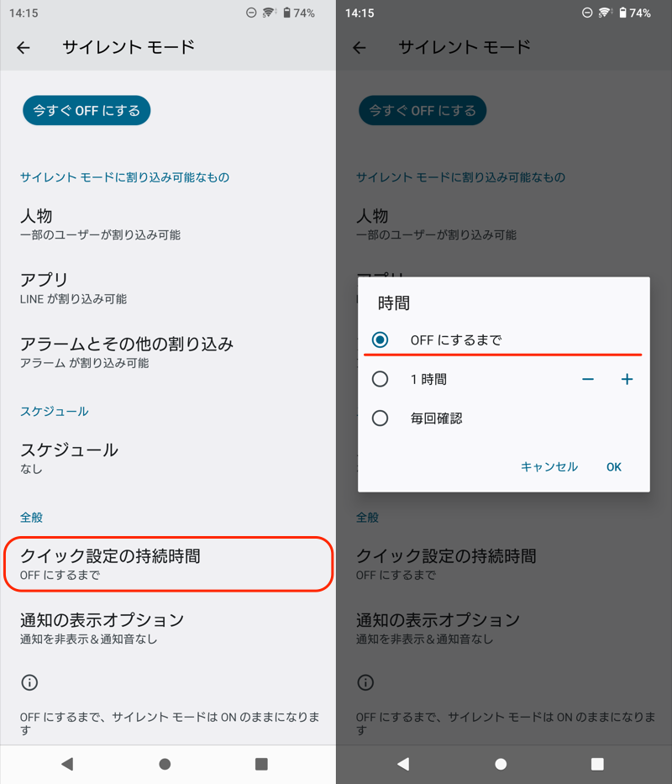Tap the info icon on the left screen

30,682
